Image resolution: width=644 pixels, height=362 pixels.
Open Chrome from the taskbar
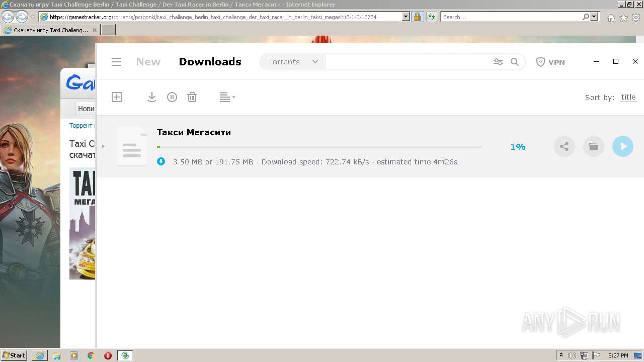(91, 355)
